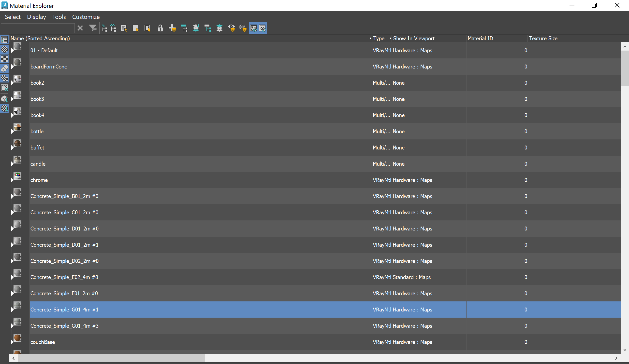Click the horizontal scrollbar thumb at bottom

click(x=111, y=358)
